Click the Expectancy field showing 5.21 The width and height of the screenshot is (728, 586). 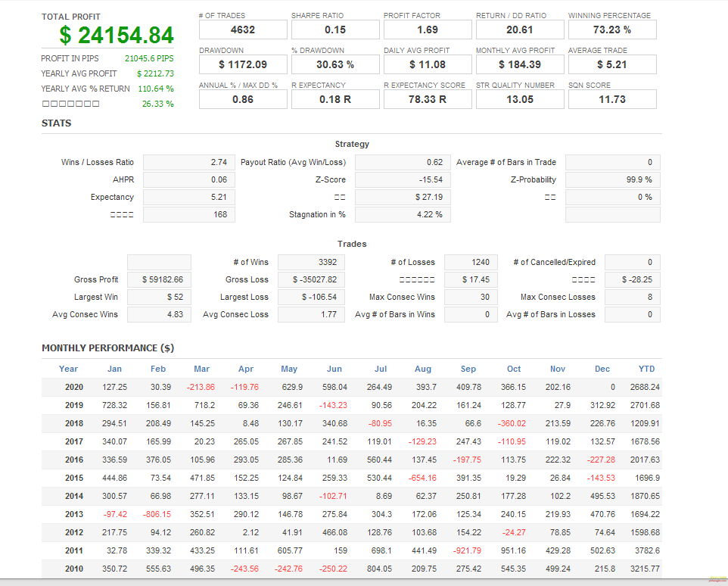189,198
